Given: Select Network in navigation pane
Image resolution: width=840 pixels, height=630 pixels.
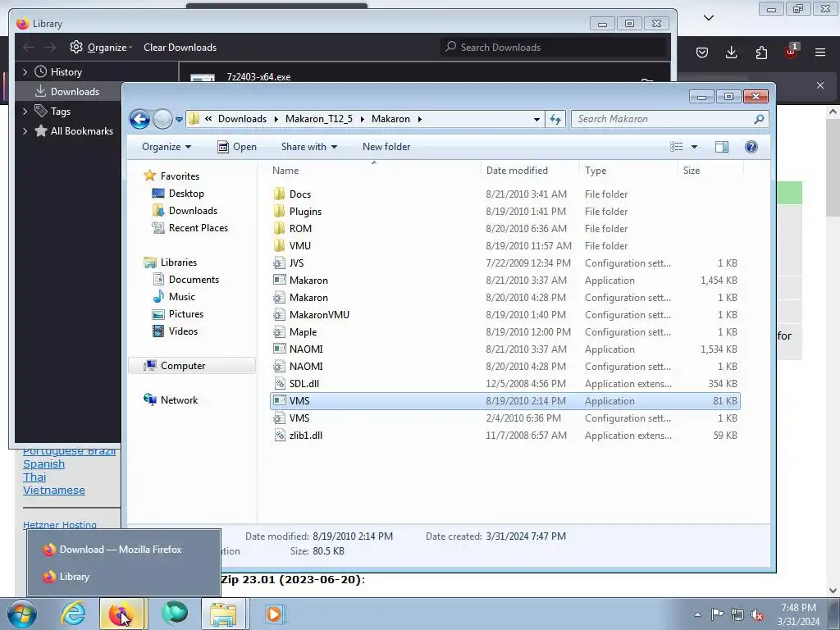Looking at the screenshot, I should [x=179, y=400].
